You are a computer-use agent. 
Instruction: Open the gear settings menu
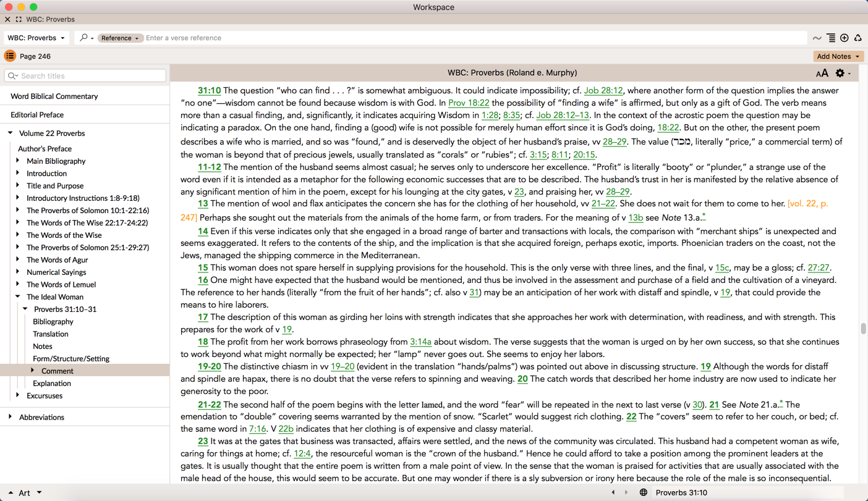pos(843,73)
